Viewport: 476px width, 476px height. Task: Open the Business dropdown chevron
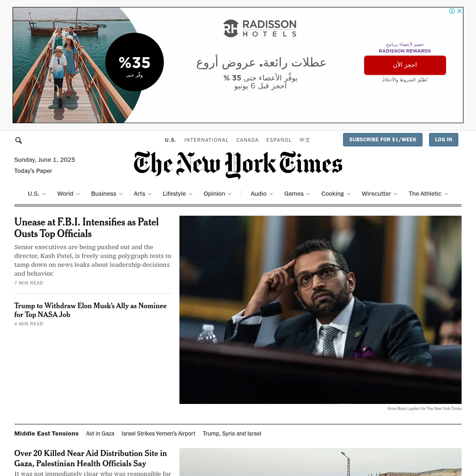pyautogui.click(x=121, y=194)
